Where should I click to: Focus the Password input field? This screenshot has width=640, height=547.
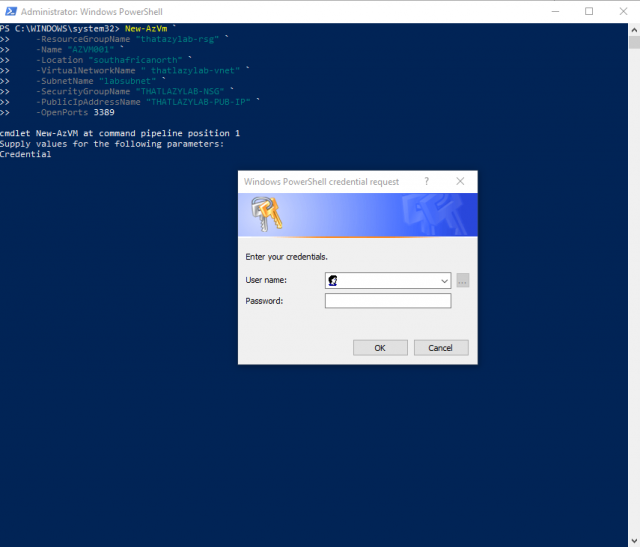(388, 301)
